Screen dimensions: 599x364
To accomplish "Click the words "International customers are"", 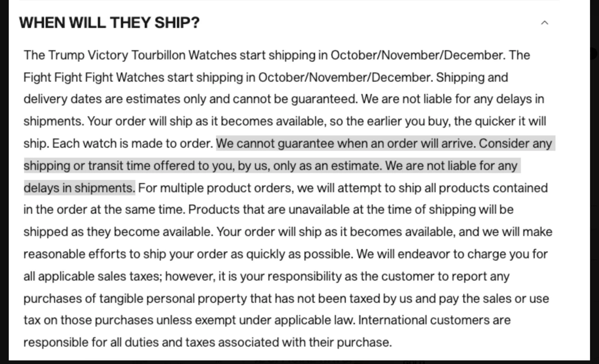I will (434, 320).
